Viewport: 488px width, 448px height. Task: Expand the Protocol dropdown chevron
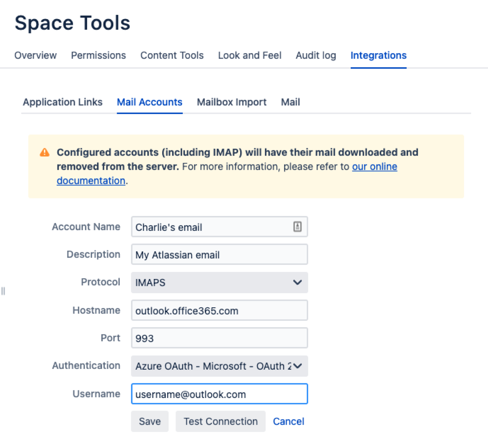click(x=297, y=282)
